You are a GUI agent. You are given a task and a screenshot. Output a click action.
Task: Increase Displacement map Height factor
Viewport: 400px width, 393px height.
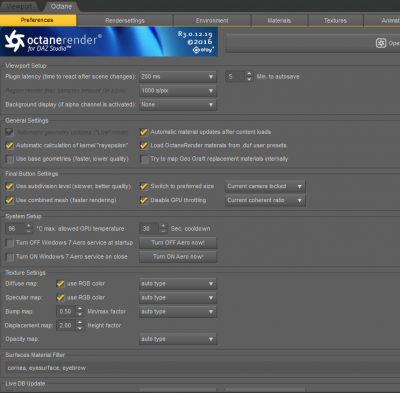(80, 323)
